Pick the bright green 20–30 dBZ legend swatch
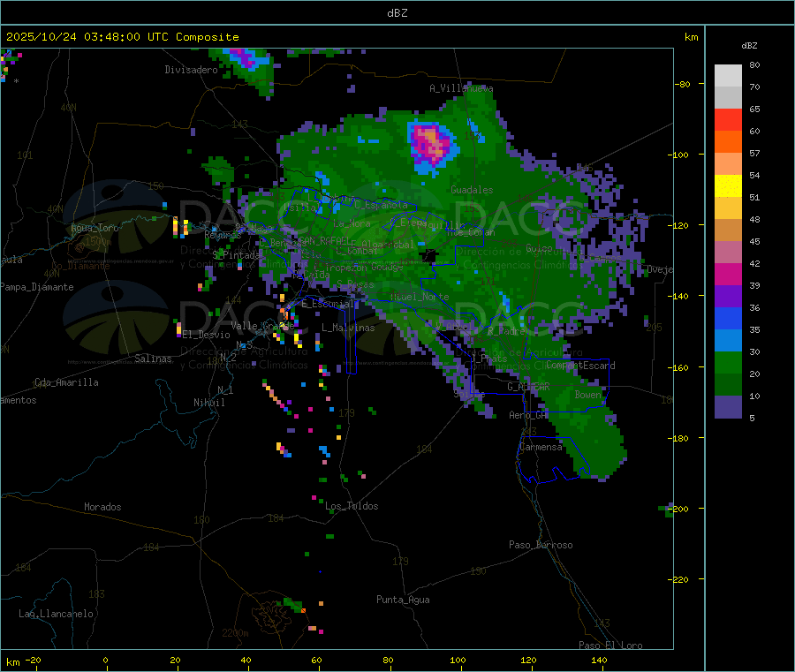The image size is (795, 672). [x=728, y=362]
